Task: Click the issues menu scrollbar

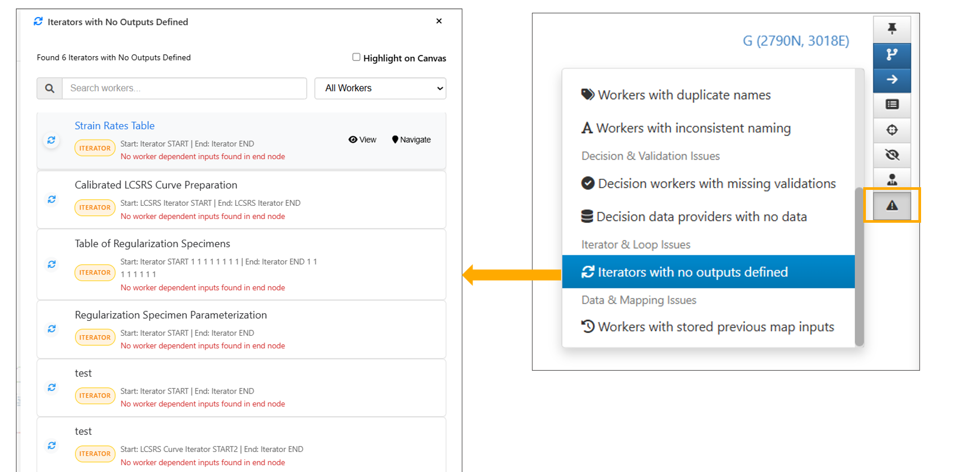Action: click(859, 265)
